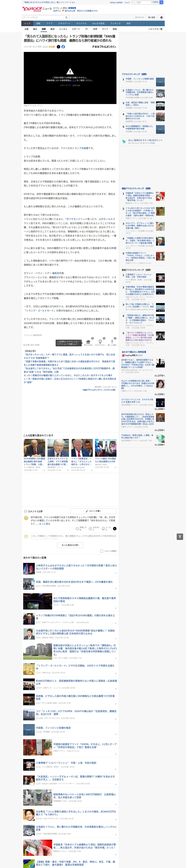The width and height of the screenshot is (186, 868).
Task: Open the ヘルプ link in header
Action: click(x=127, y=2)
